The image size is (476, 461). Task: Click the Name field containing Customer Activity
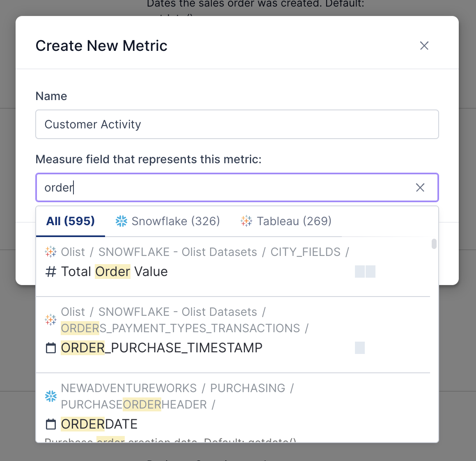(237, 124)
